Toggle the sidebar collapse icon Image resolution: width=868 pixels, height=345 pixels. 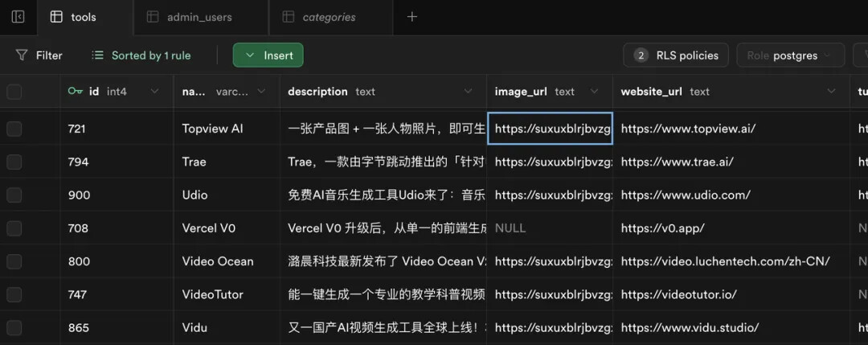18,17
